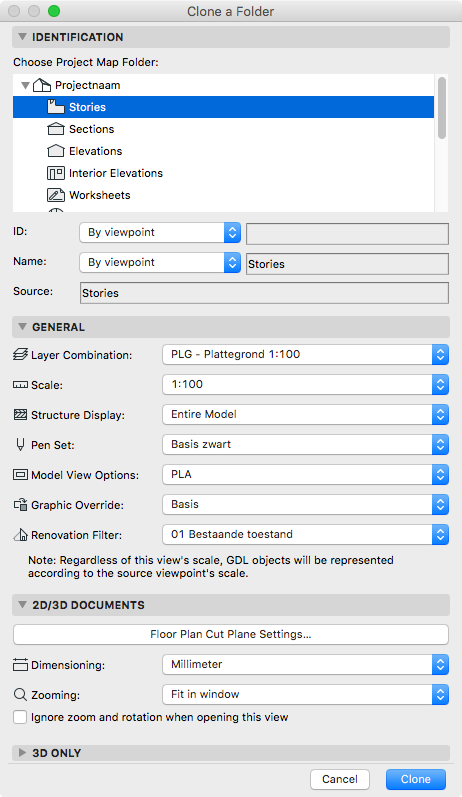462x797 pixels.
Task: Click the Dimensioning icon
Action: point(20,664)
